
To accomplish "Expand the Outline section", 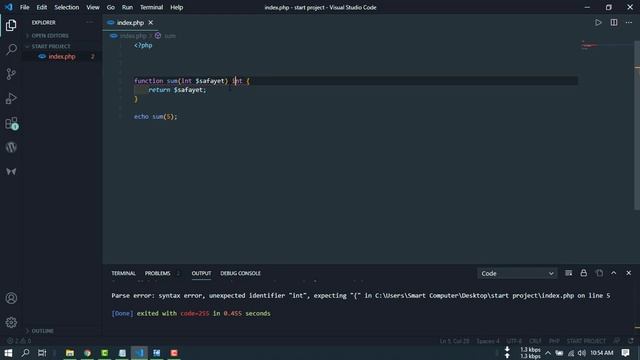I will pyautogui.click(x=42, y=331).
